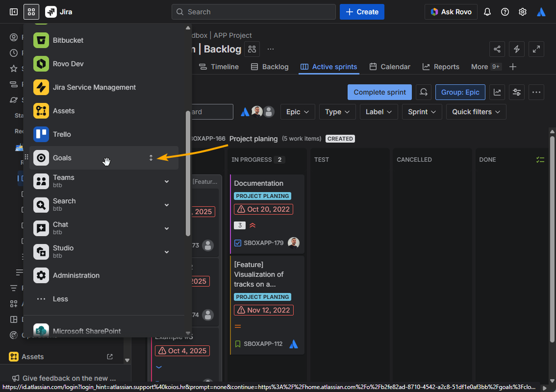Open Reports tab

tap(441, 67)
